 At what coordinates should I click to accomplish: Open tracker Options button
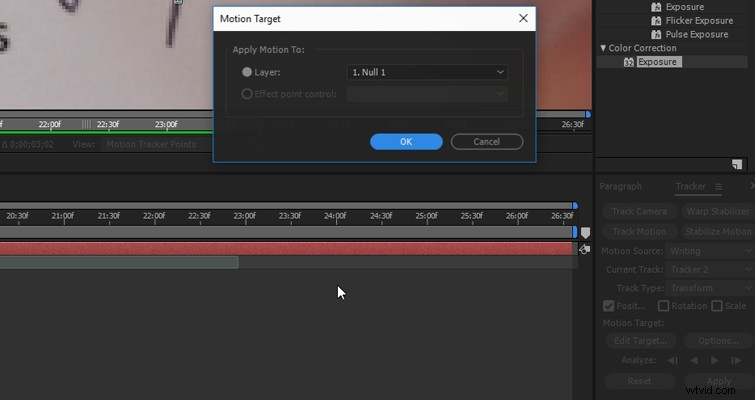[x=718, y=341]
